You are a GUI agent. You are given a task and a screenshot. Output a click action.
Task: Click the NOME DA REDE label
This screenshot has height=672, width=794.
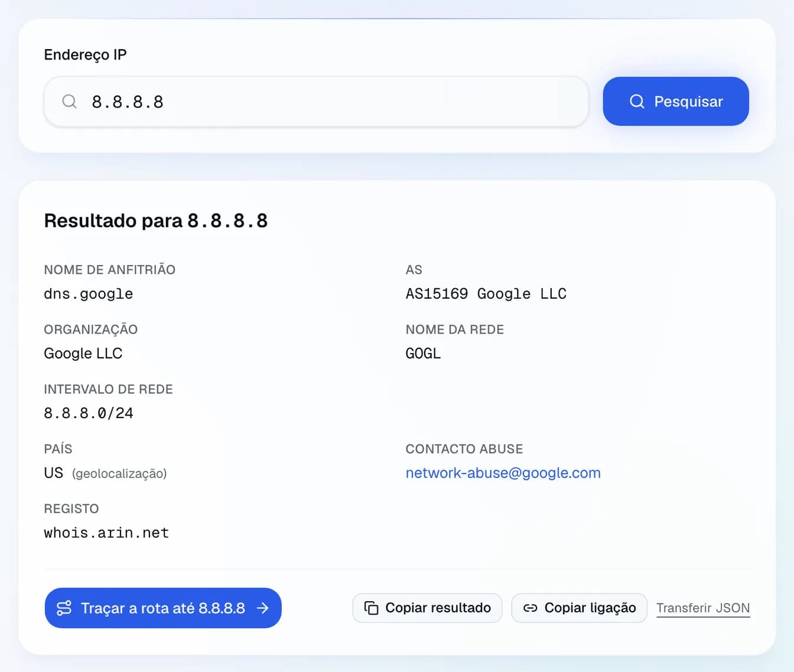click(455, 330)
